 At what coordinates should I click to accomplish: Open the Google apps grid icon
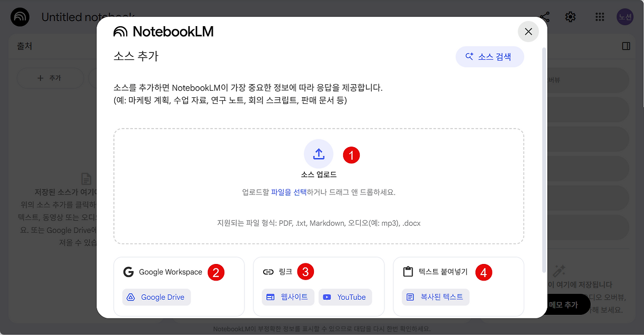click(x=599, y=17)
